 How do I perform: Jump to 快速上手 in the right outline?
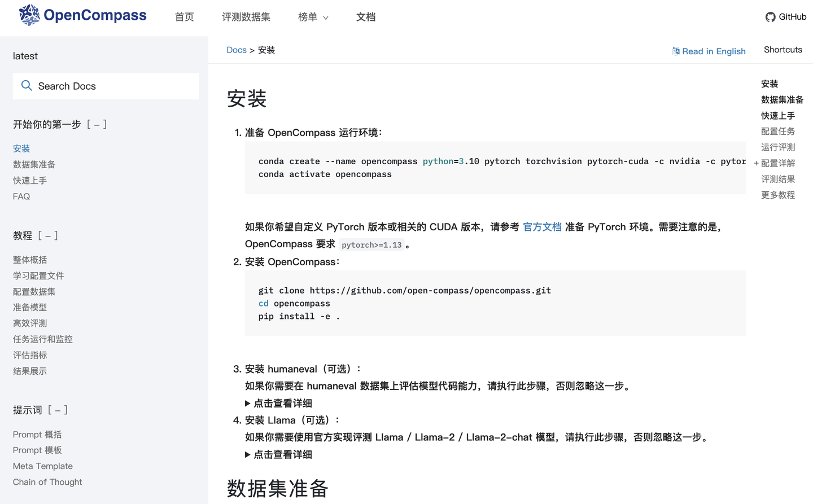click(x=777, y=115)
